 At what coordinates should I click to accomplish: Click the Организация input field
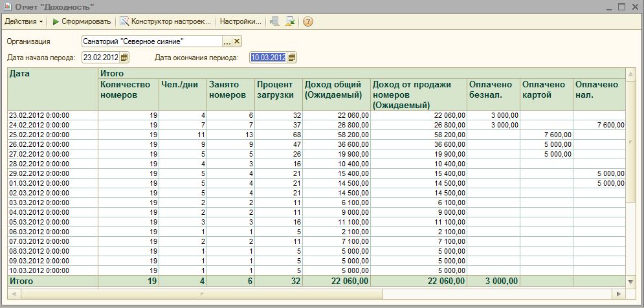point(152,41)
